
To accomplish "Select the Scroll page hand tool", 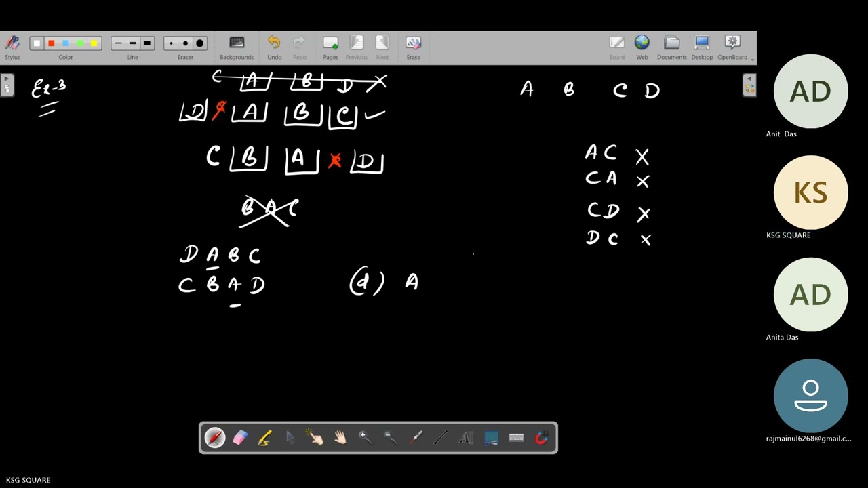I will 340,438.
